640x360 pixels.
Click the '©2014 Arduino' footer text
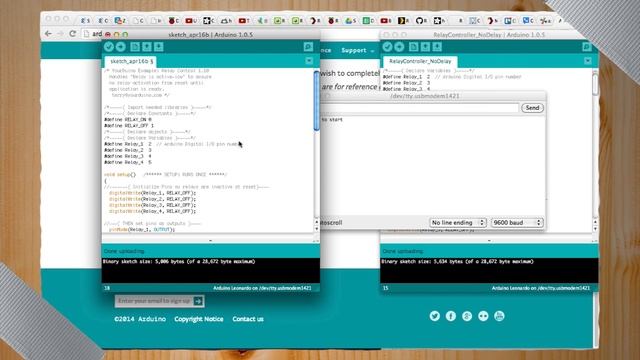tap(140, 319)
